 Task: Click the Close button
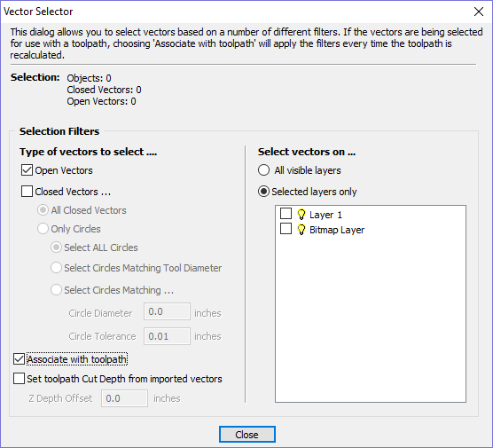pyautogui.click(x=247, y=435)
